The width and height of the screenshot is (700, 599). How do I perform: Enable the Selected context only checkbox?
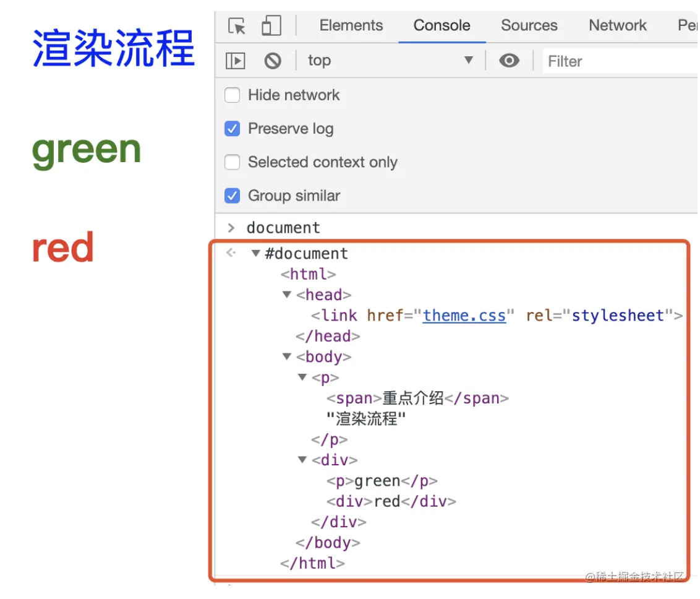pyautogui.click(x=232, y=162)
